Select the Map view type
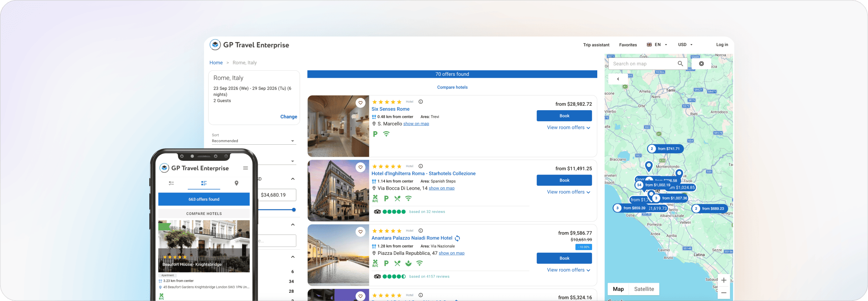 618,289
